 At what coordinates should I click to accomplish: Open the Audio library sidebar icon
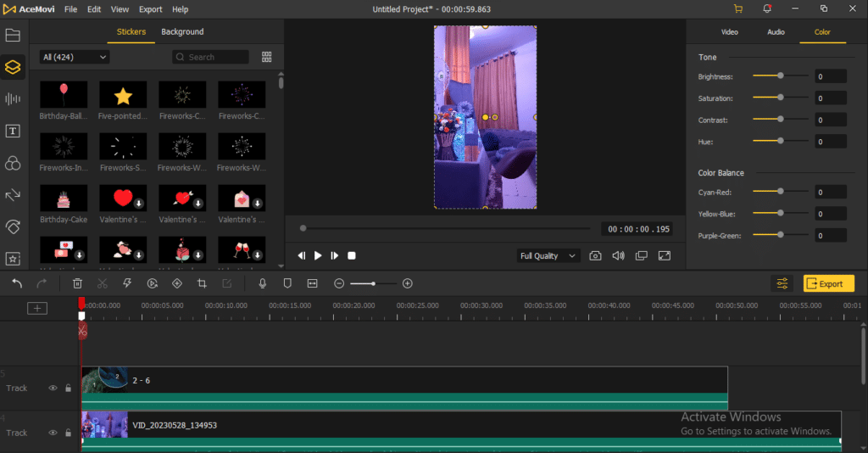(13, 99)
